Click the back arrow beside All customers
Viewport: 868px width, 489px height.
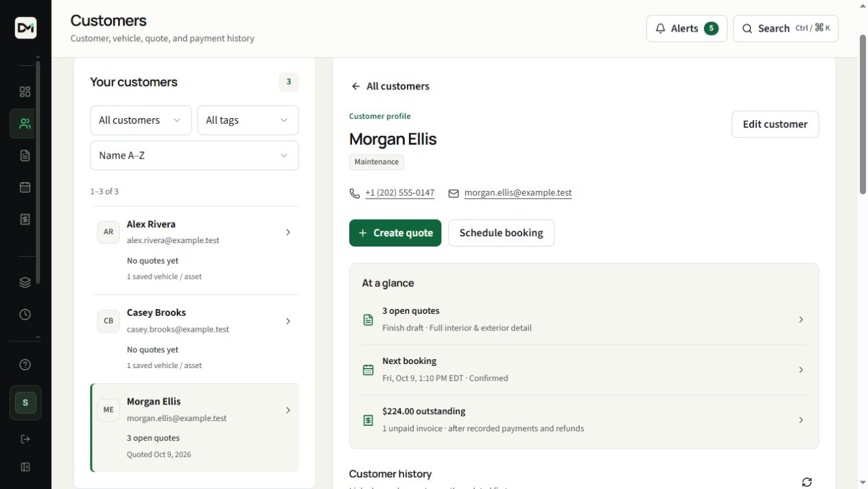(355, 87)
